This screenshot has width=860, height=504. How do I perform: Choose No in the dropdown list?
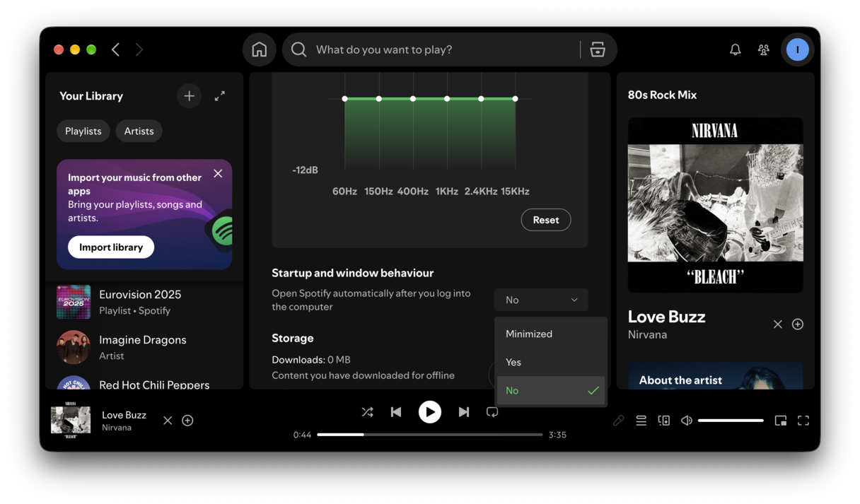(551, 390)
